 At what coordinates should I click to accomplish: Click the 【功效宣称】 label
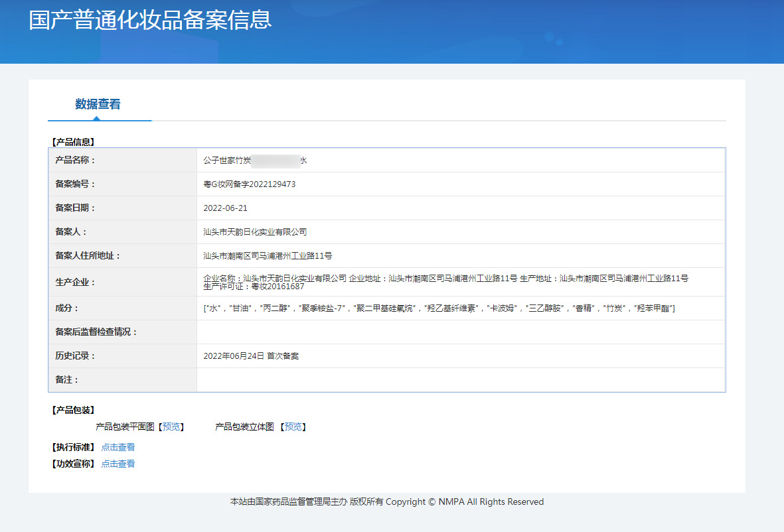[73, 464]
